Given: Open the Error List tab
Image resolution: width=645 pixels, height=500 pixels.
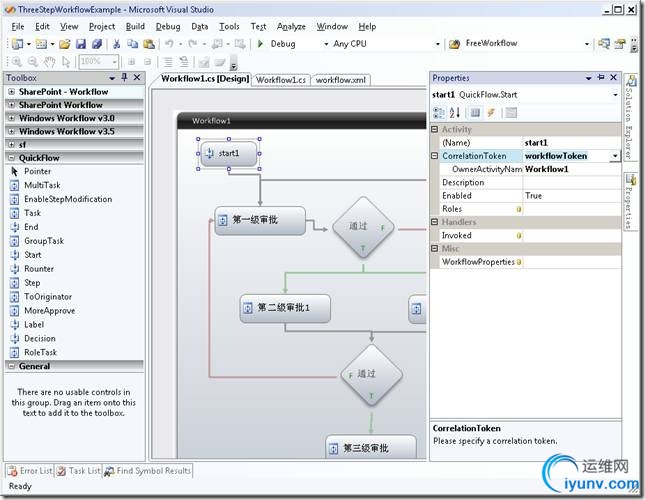Looking at the screenshot, I should pos(30,471).
